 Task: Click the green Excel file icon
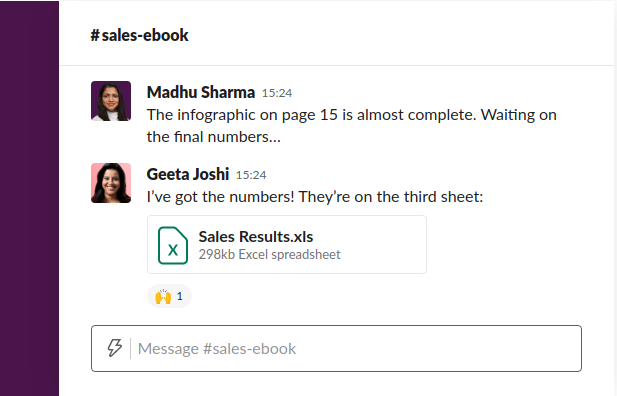click(x=173, y=245)
